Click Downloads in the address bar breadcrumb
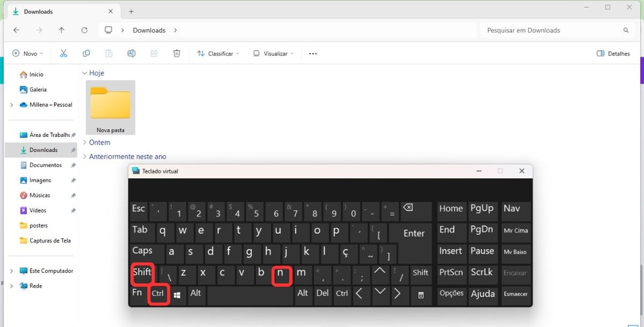The width and height of the screenshot is (644, 327). 149,30
